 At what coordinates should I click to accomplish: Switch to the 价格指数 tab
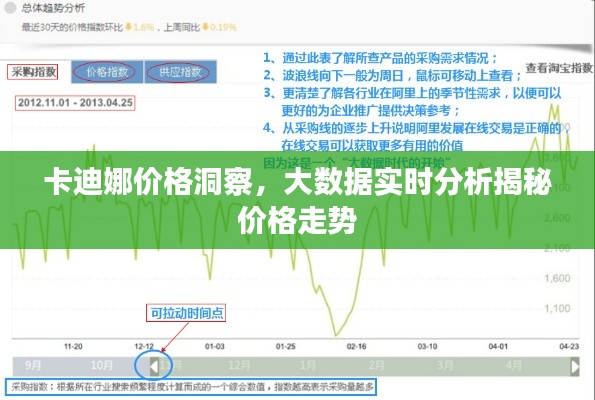point(107,72)
